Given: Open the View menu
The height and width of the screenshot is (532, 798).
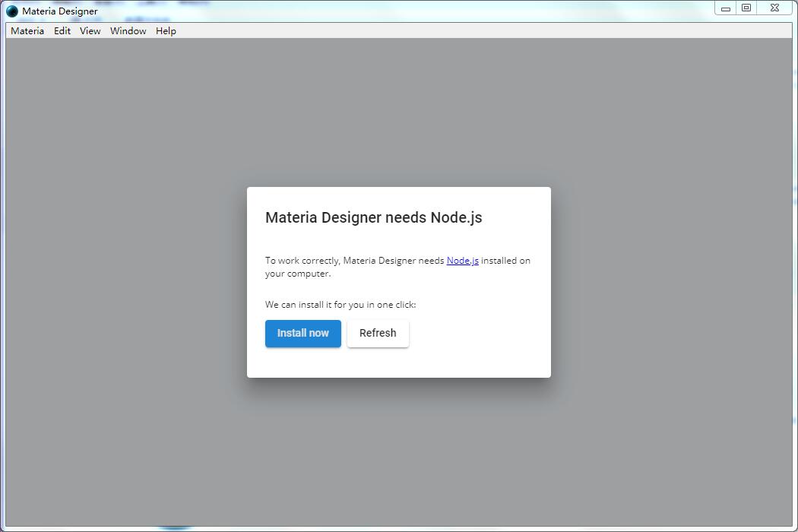Looking at the screenshot, I should [x=90, y=31].
